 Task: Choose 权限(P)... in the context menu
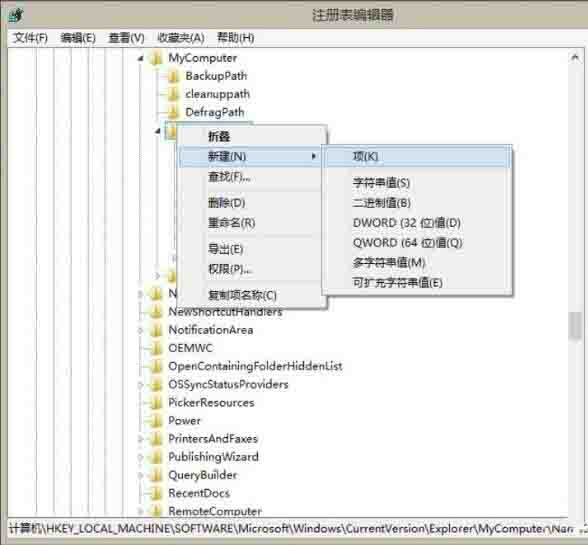(250, 269)
